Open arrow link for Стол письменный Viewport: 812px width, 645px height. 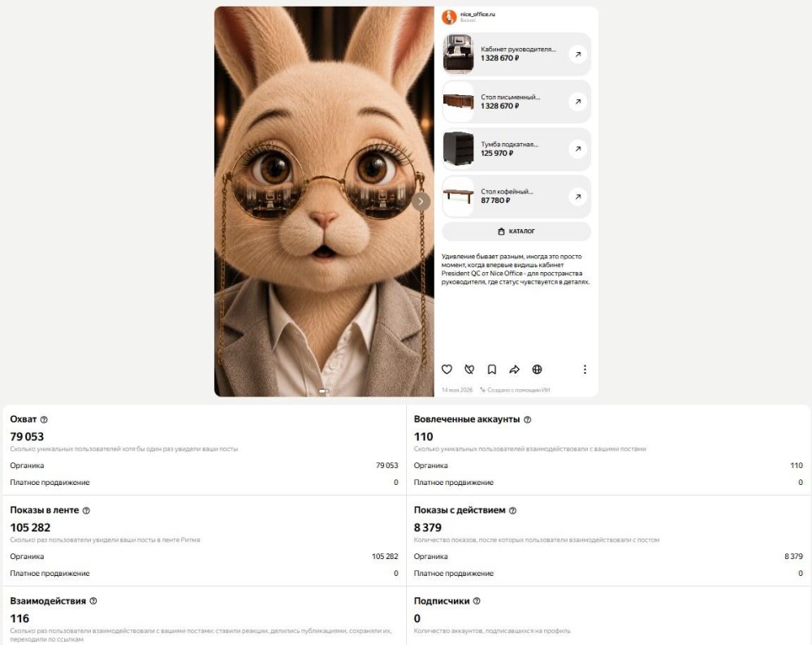coord(577,102)
